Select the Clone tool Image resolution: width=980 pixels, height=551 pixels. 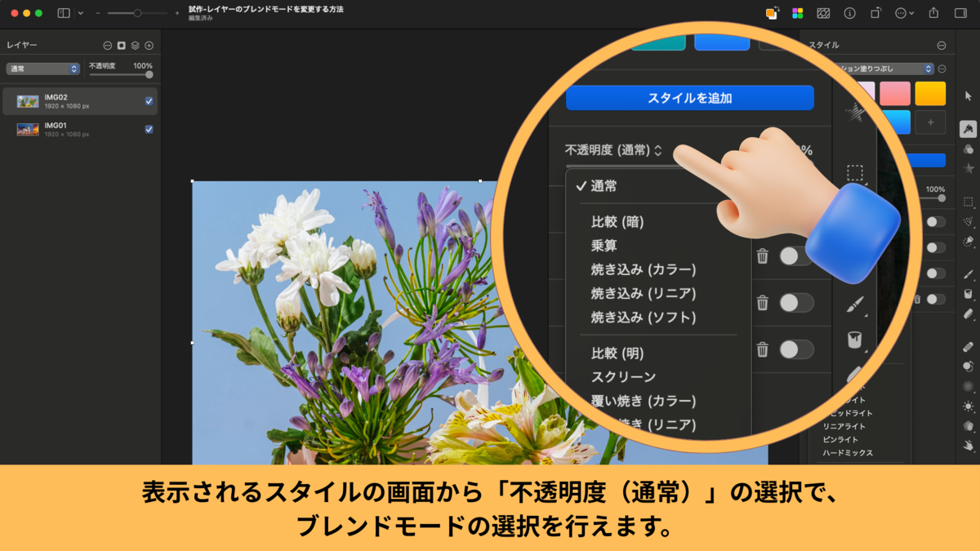click(969, 367)
